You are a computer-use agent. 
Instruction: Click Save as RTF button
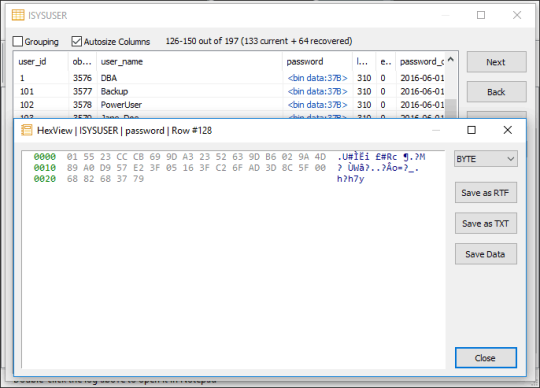point(486,193)
